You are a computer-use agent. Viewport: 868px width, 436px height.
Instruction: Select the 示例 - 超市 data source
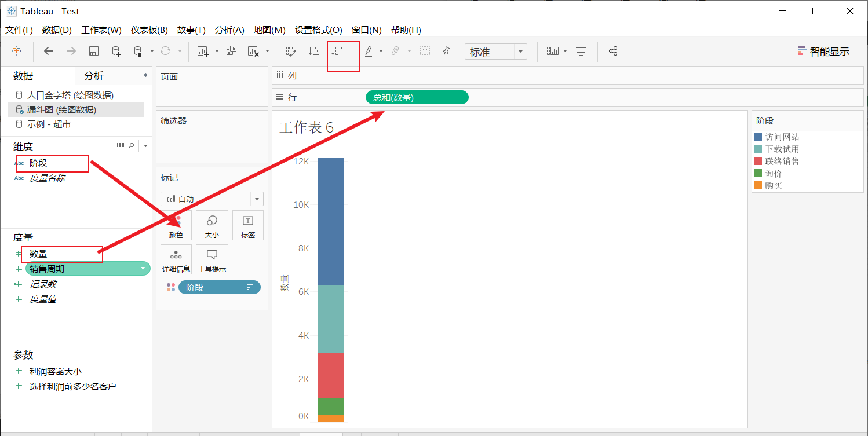pyautogui.click(x=49, y=124)
